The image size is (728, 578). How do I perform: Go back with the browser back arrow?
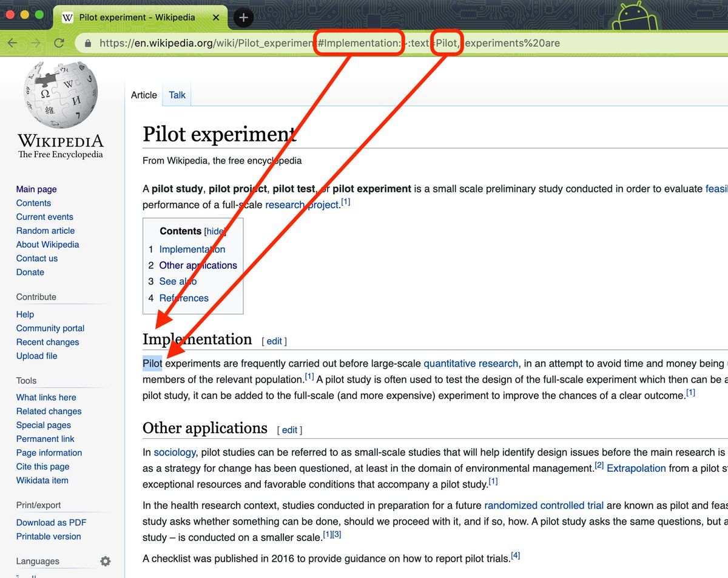click(12, 43)
